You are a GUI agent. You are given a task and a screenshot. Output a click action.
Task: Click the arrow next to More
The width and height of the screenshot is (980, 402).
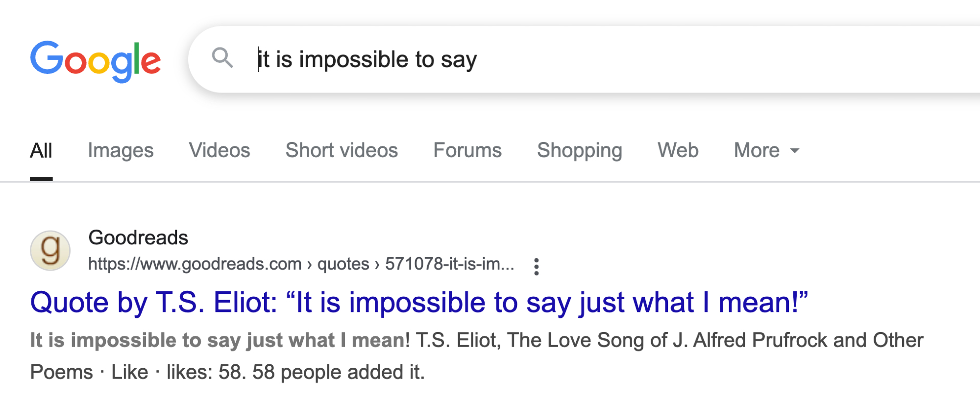pyautogui.click(x=795, y=151)
